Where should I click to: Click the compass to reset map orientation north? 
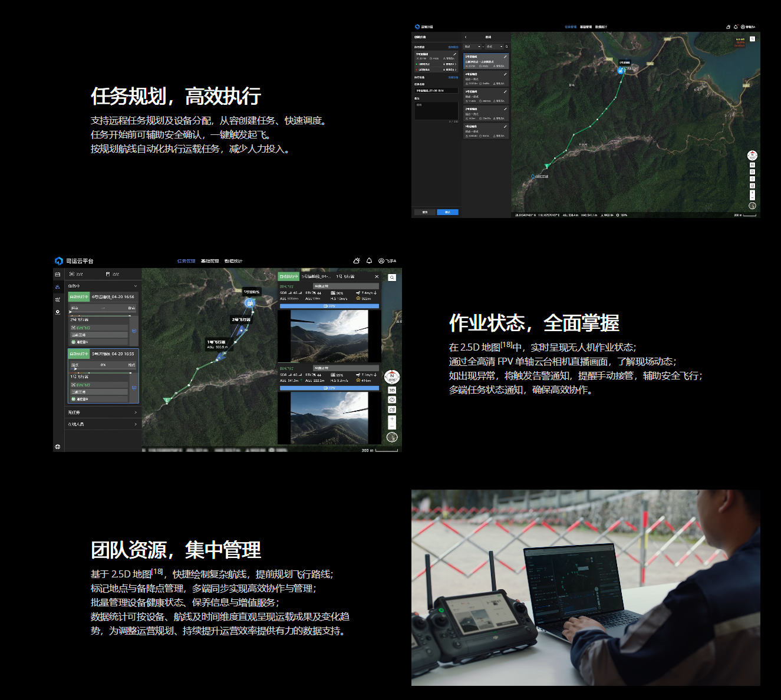(392, 377)
